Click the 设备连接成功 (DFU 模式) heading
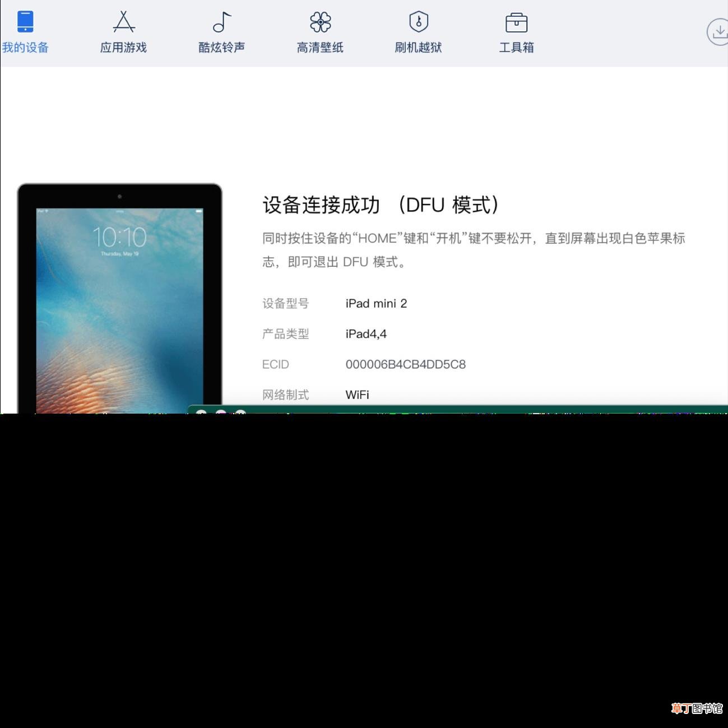Image resolution: width=728 pixels, height=728 pixels. (x=381, y=205)
